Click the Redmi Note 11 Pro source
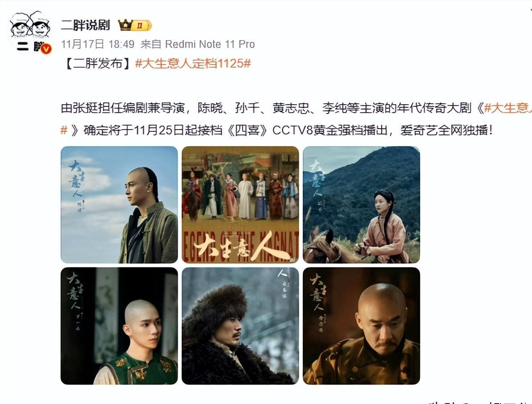 210,44
